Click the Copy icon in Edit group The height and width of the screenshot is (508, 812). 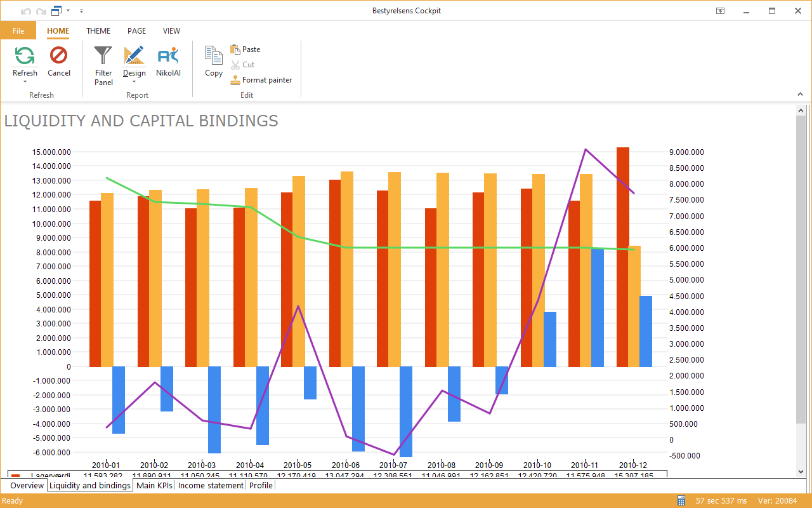(214, 55)
